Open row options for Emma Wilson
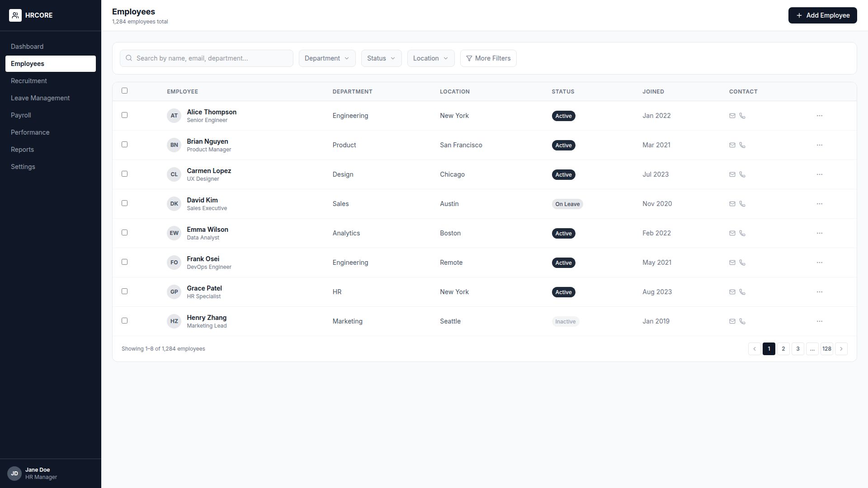868x488 pixels. coord(820,233)
